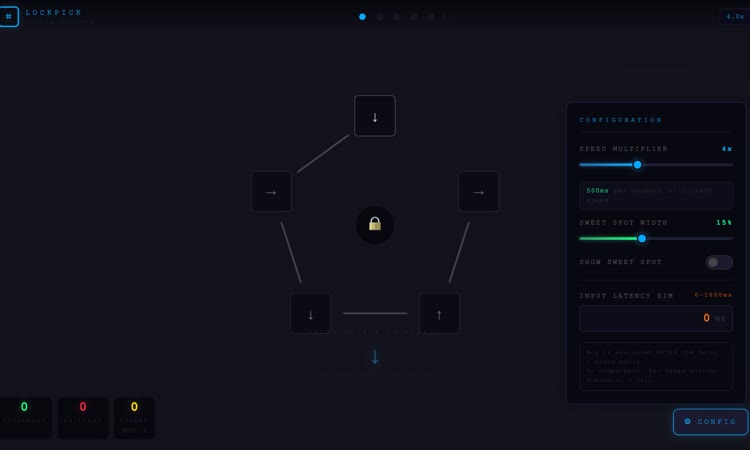Click the top down-arrow pin node
Viewport: 750px width, 450px height.
tap(375, 116)
